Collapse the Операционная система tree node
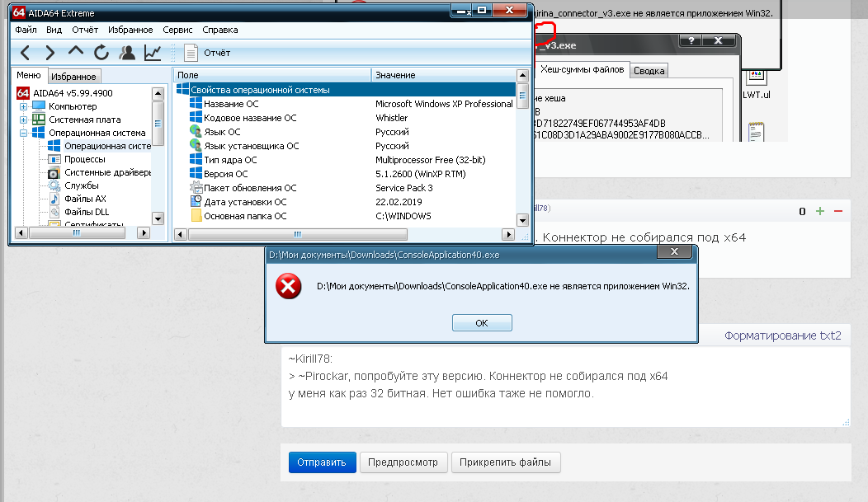The height and width of the screenshot is (502, 868). point(23,133)
